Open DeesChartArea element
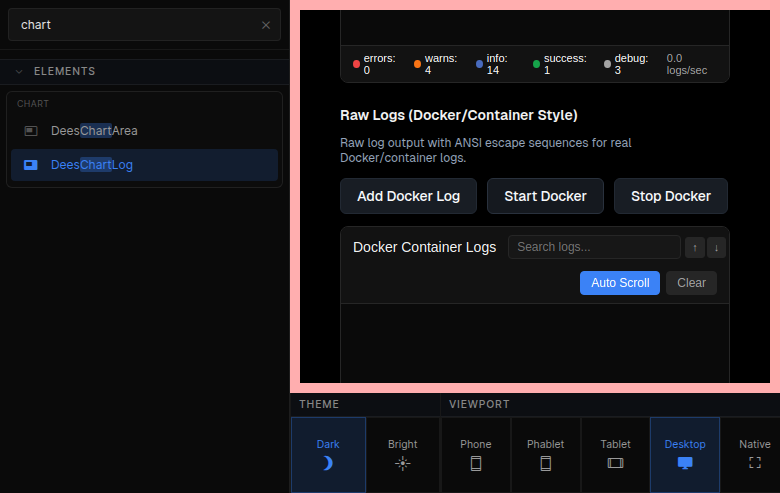780x493 pixels. [x=94, y=131]
